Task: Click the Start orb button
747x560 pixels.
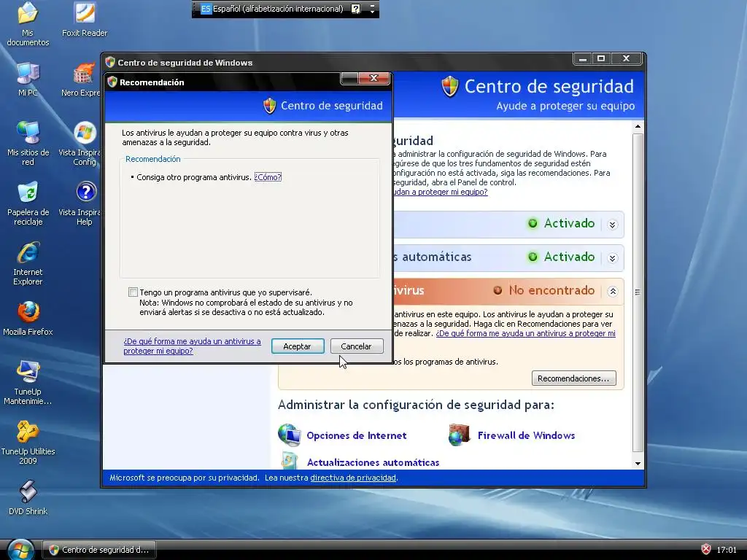Action: click(x=20, y=550)
